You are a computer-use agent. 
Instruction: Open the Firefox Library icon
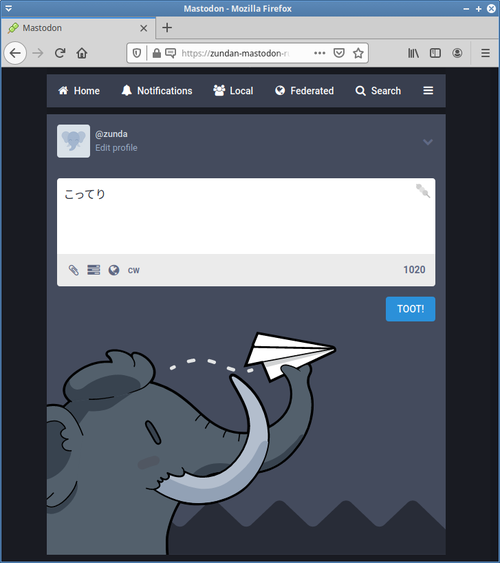(413, 53)
